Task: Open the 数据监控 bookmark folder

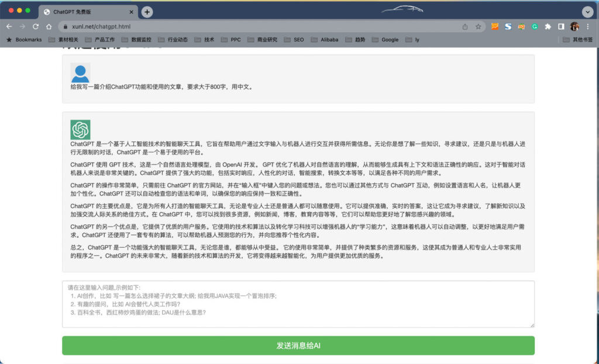Action: (136, 40)
